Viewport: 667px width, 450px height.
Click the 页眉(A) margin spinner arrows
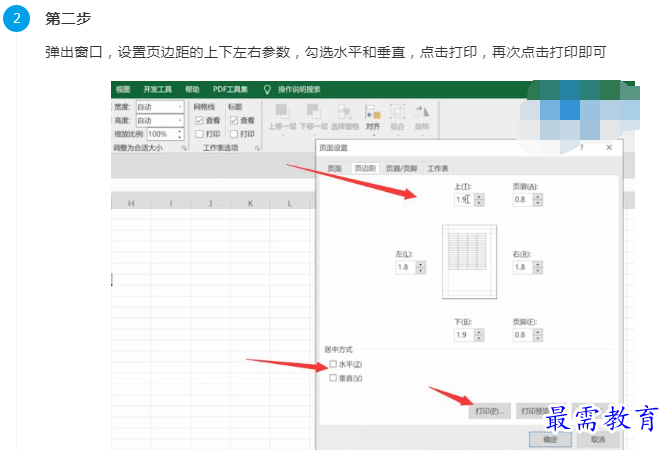[x=538, y=199]
